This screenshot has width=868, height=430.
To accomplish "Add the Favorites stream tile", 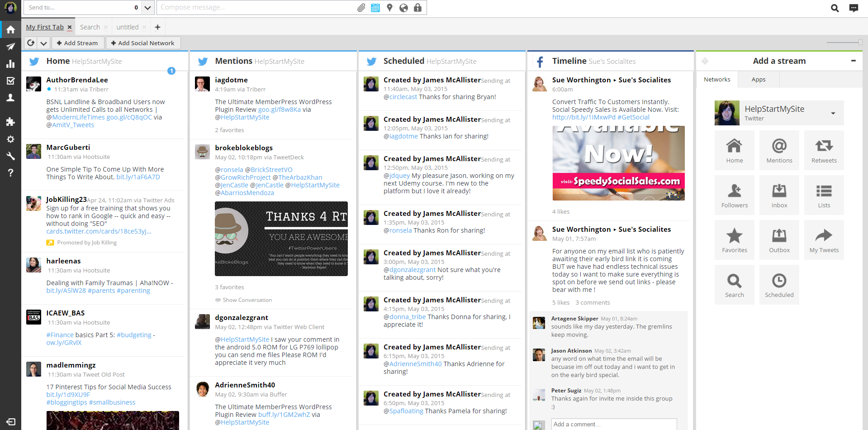I will [x=734, y=240].
